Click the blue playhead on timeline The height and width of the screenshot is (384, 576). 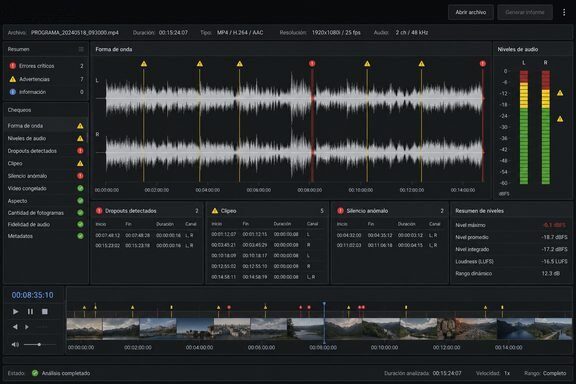click(324, 323)
